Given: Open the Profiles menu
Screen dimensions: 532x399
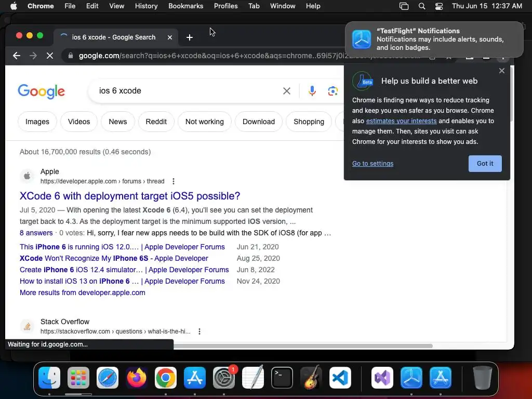Looking at the screenshot, I should [x=225, y=6].
